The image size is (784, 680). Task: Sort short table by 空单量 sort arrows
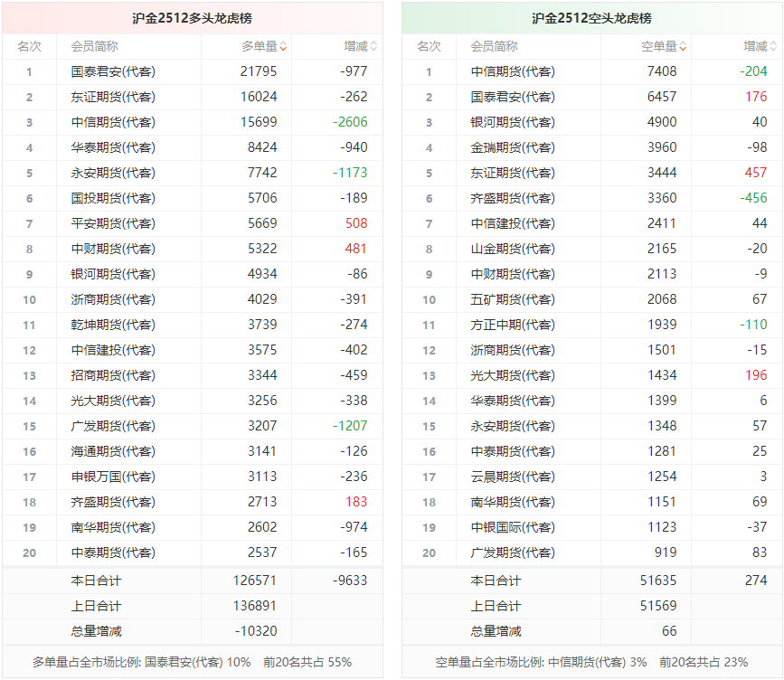tap(683, 46)
